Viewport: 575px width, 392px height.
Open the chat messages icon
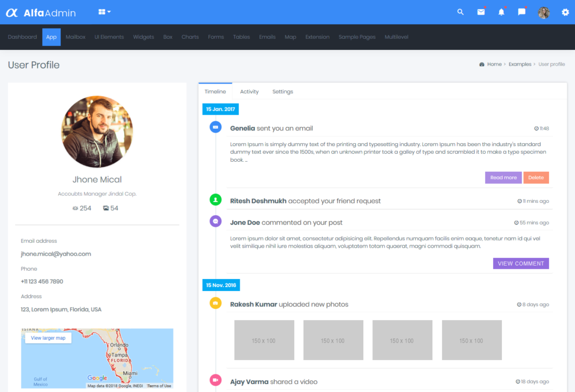click(522, 12)
